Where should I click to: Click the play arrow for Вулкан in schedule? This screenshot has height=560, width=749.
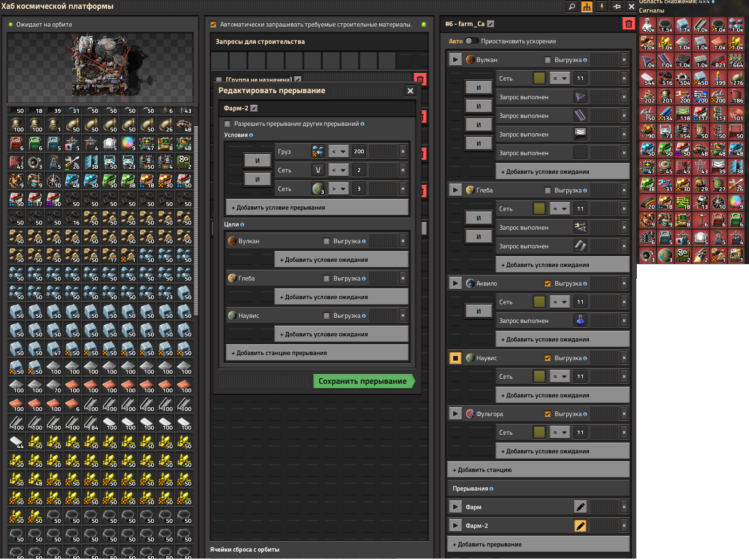click(456, 60)
